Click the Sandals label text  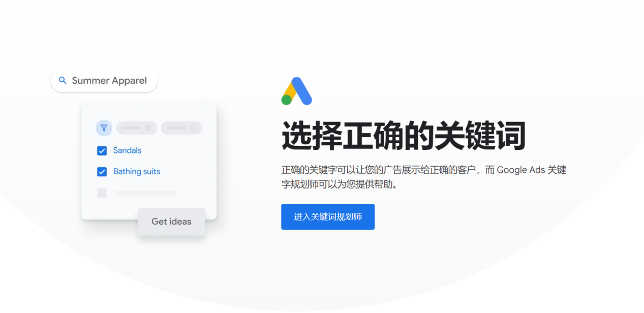coord(127,150)
